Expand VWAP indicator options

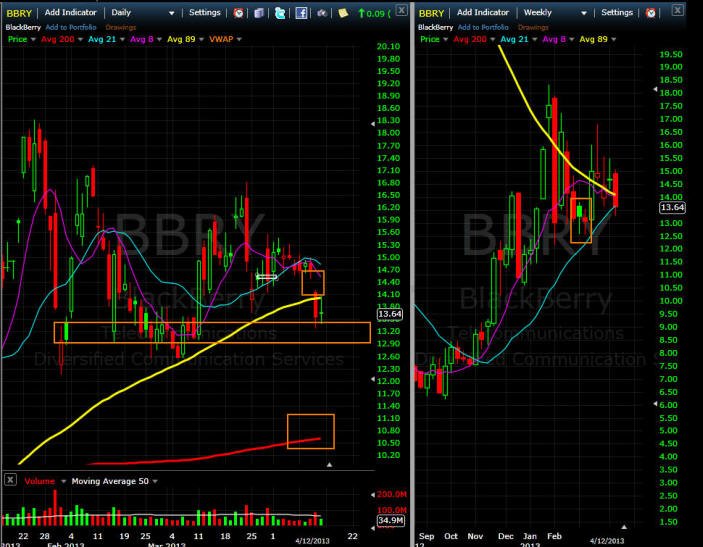(x=239, y=39)
